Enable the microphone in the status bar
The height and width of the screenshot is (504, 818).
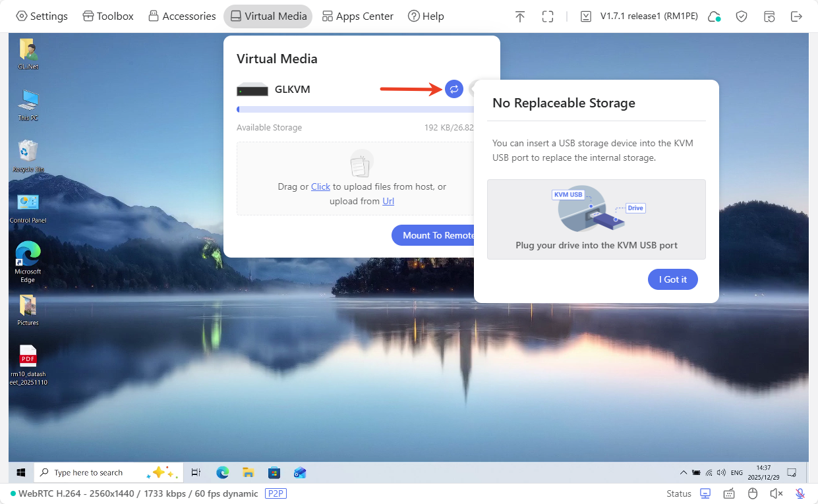click(x=800, y=493)
